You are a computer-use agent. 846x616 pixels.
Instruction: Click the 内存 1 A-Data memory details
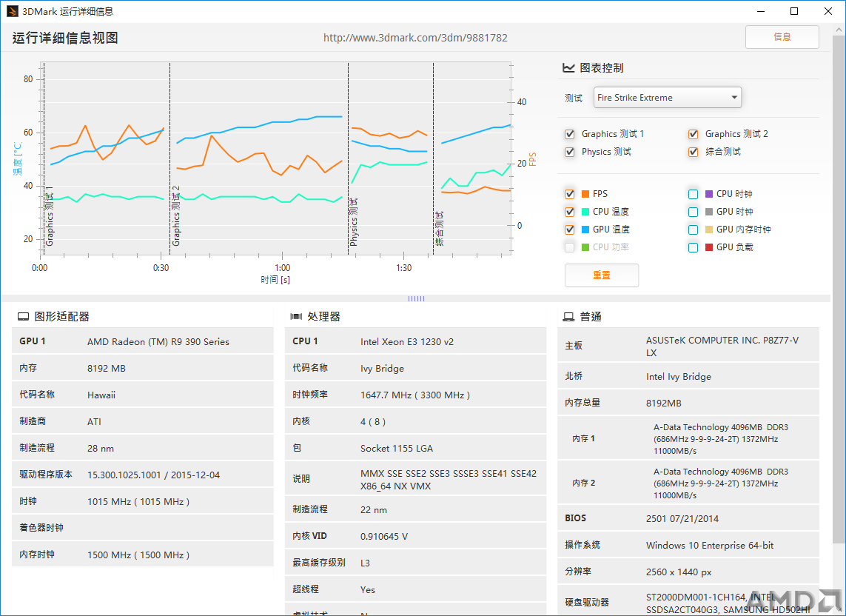[721, 439]
